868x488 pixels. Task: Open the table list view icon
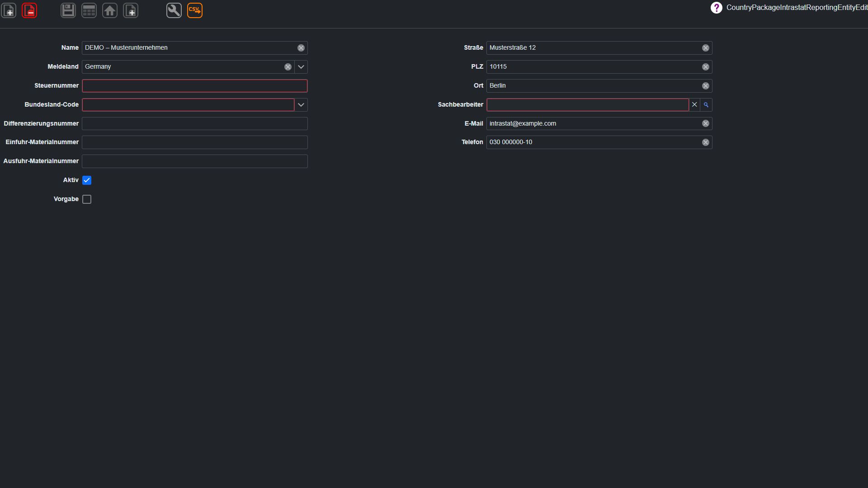pyautogui.click(x=89, y=10)
